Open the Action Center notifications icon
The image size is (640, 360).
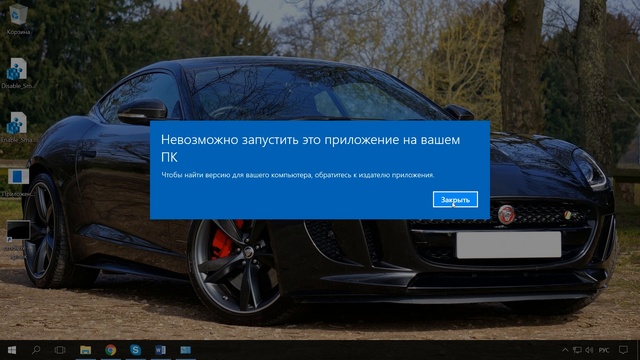(x=623, y=350)
